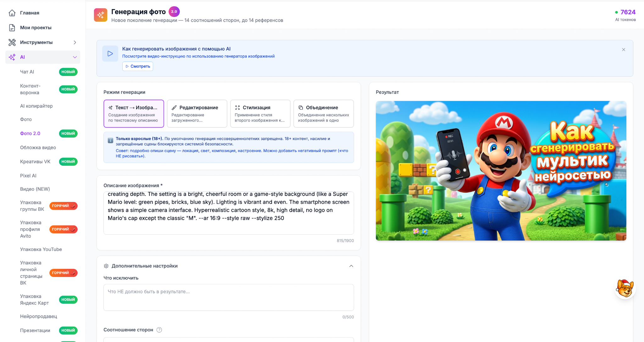
Task: Collapse the AI menu chevron
Action: (x=75, y=57)
